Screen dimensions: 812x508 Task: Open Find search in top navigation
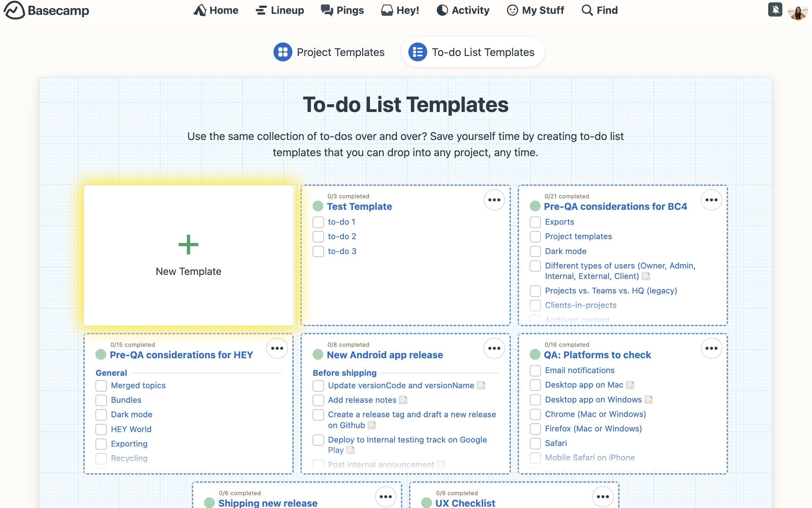pos(600,10)
